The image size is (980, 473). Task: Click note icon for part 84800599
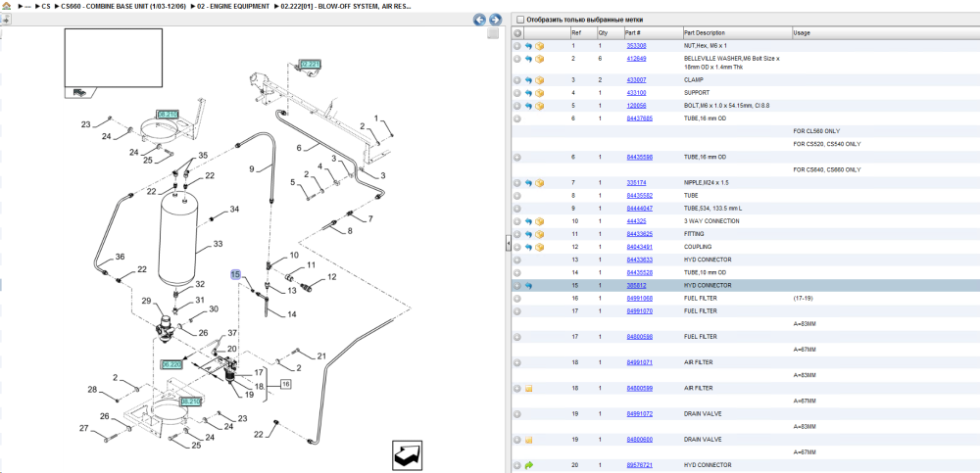click(529, 389)
